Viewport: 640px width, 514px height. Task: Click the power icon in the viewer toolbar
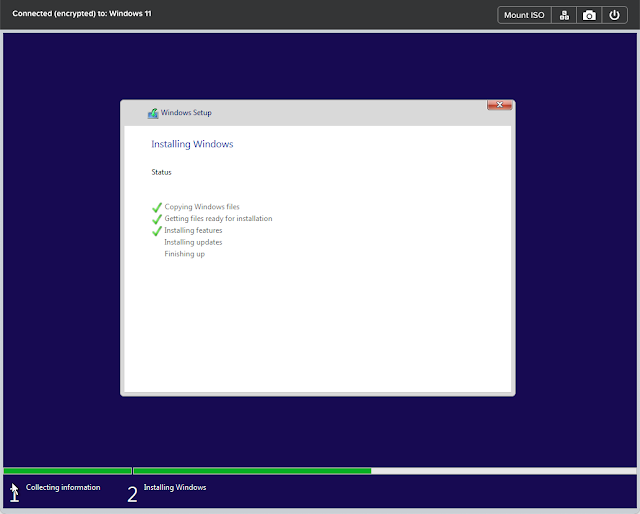pyautogui.click(x=614, y=15)
